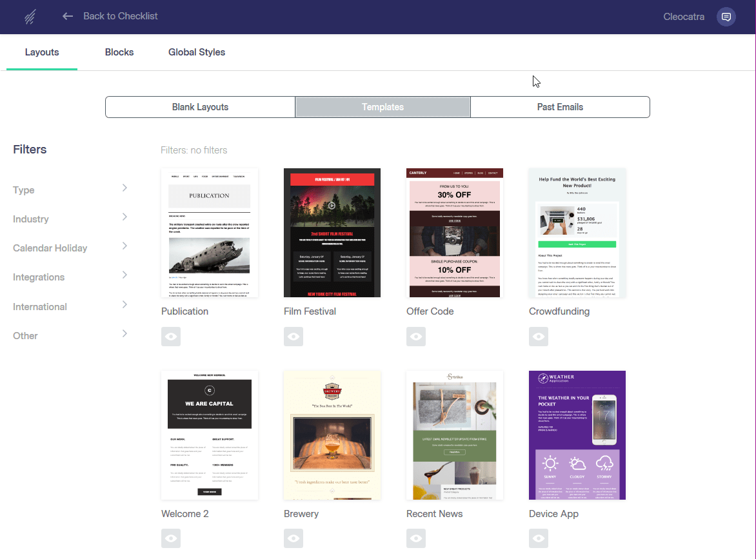Click the Publication template title
Viewport: 756px width, 559px height.
184,311
